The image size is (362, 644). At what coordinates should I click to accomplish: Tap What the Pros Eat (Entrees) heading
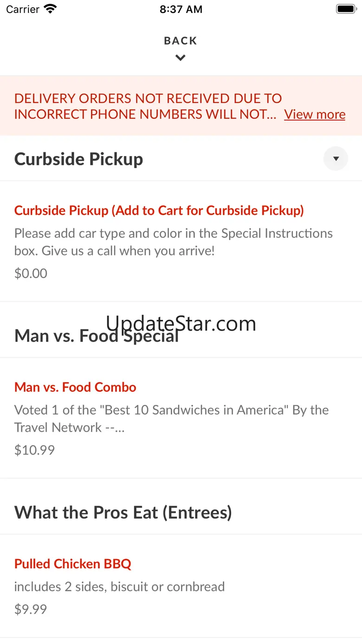(123, 513)
